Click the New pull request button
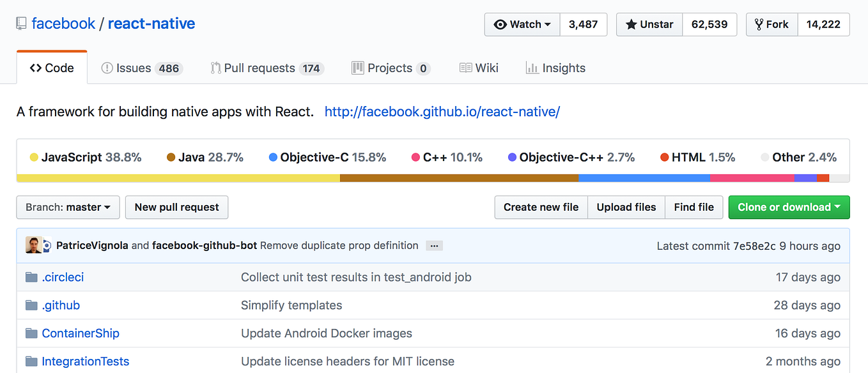 pos(176,207)
